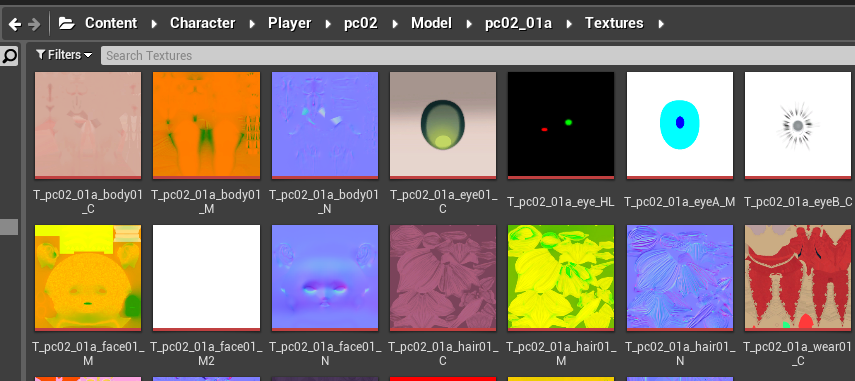Click the T_pc02_01a_body01_N file name
The width and height of the screenshot is (855, 381).
tap(324, 202)
